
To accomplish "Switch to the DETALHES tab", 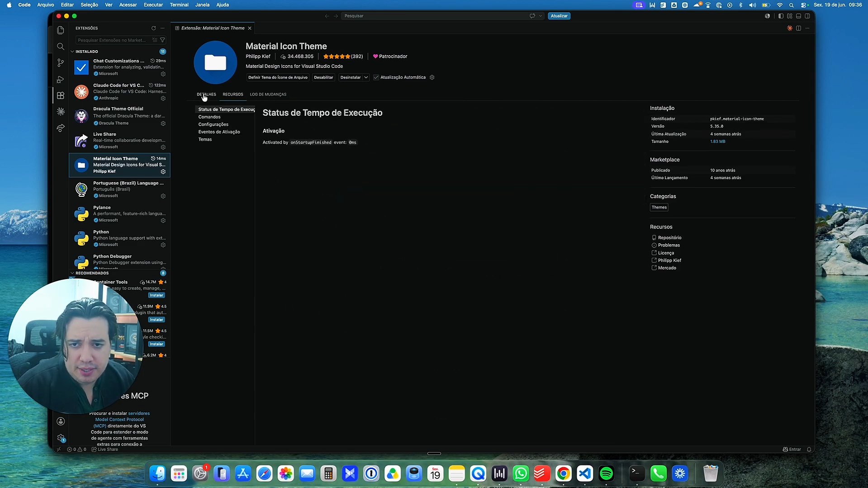I will (206, 95).
